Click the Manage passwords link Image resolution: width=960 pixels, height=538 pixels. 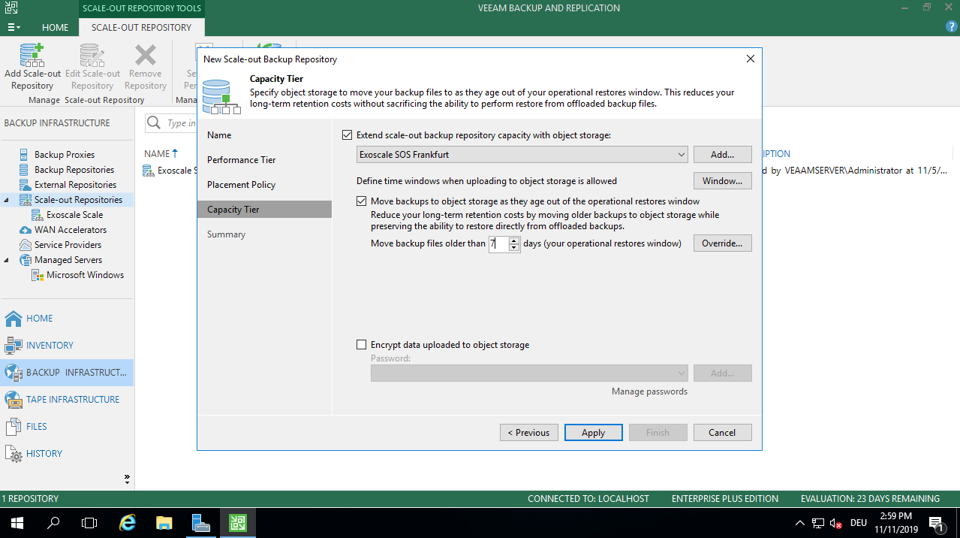pyautogui.click(x=649, y=392)
